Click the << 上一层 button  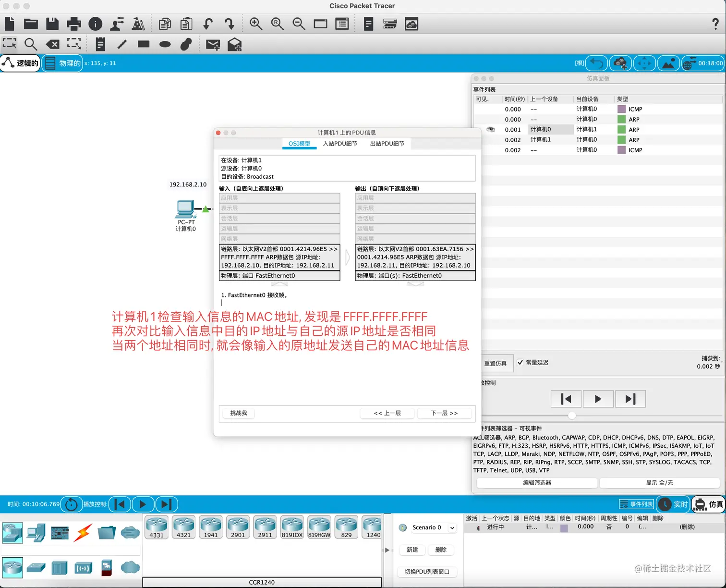tap(387, 413)
